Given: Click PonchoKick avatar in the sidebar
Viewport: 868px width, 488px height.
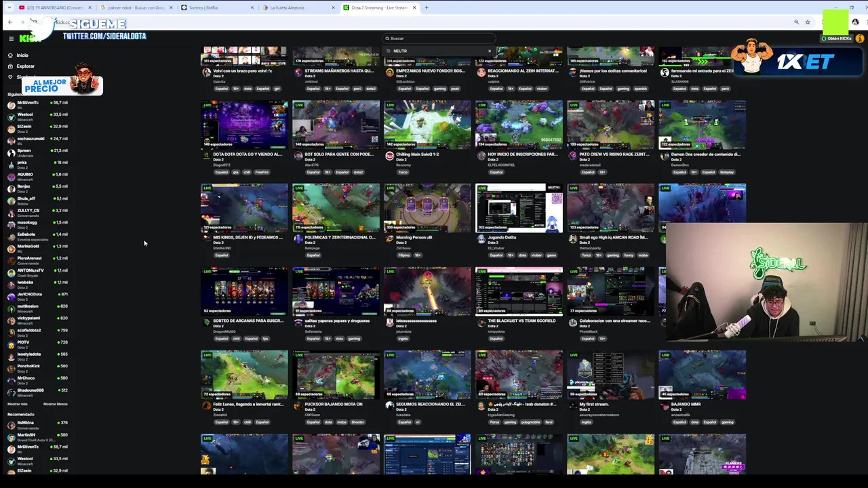Looking at the screenshot, I should (x=11, y=367).
